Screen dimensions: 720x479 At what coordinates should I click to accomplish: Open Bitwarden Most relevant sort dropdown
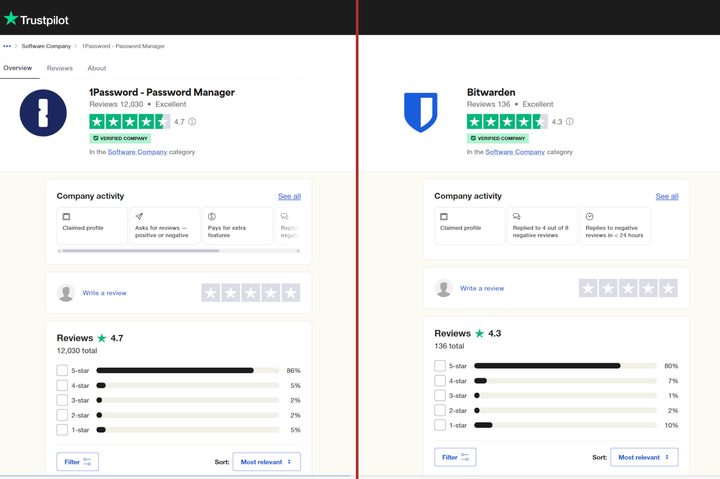pyautogui.click(x=644, y=457)
